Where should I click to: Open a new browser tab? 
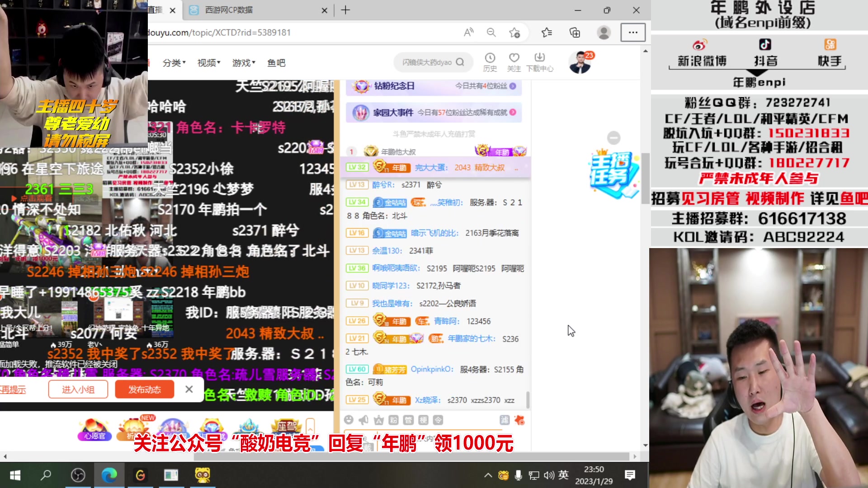pos(345,10)
